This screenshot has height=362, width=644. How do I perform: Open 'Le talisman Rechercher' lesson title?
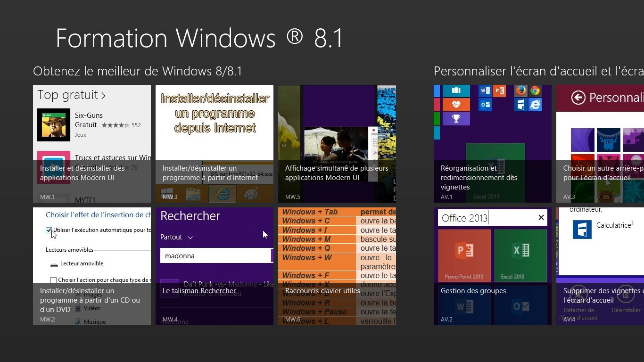tap(199, 291)
